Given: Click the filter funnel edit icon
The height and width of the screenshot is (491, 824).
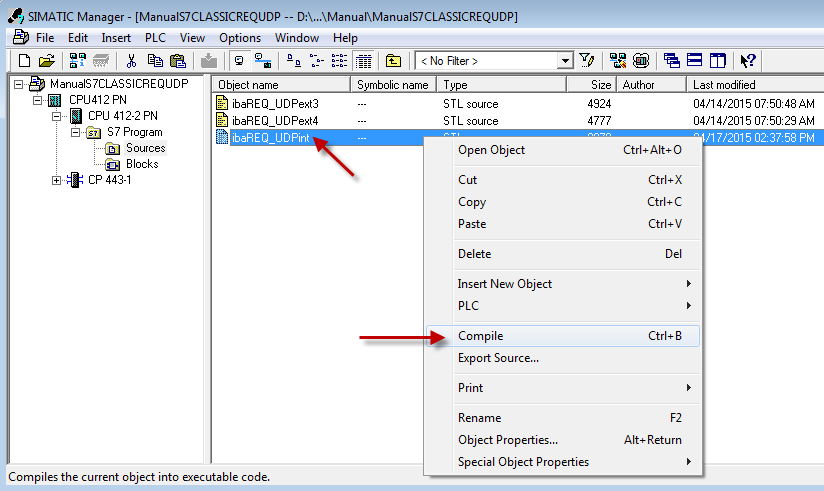Looking at the screenshot, I should pos(586,61).
